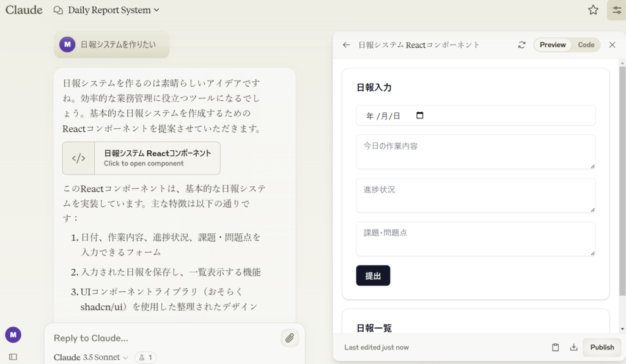Publish the artifact

[602, 348]
